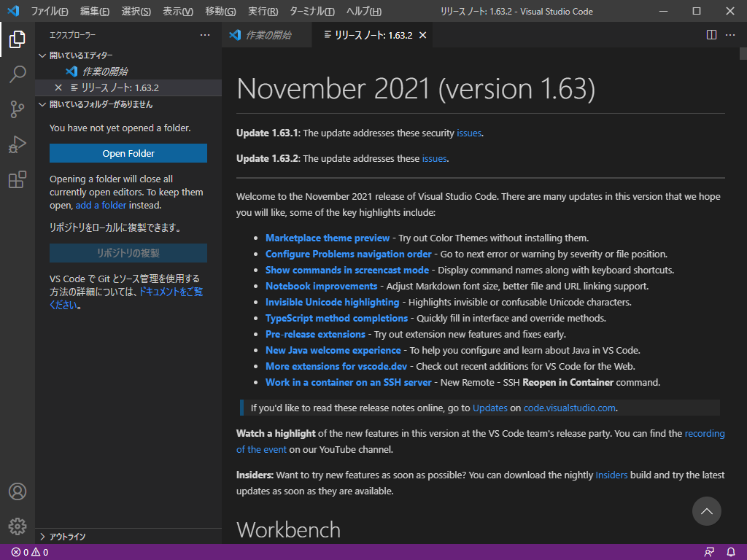
Task: Click the Open Folder button
Action: [128, 153]
